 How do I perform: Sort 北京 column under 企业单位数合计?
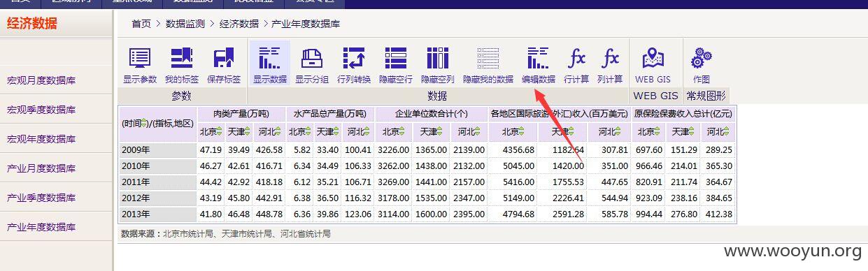pos(402,131)
